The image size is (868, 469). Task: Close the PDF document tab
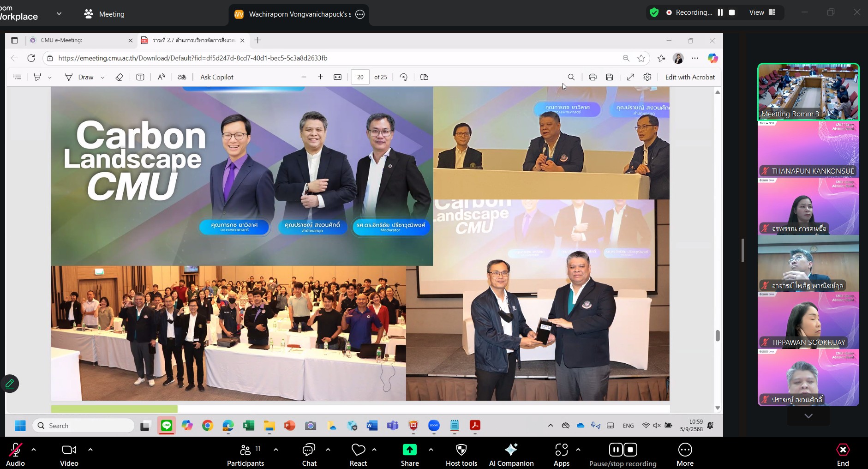(x=242, y=40)
